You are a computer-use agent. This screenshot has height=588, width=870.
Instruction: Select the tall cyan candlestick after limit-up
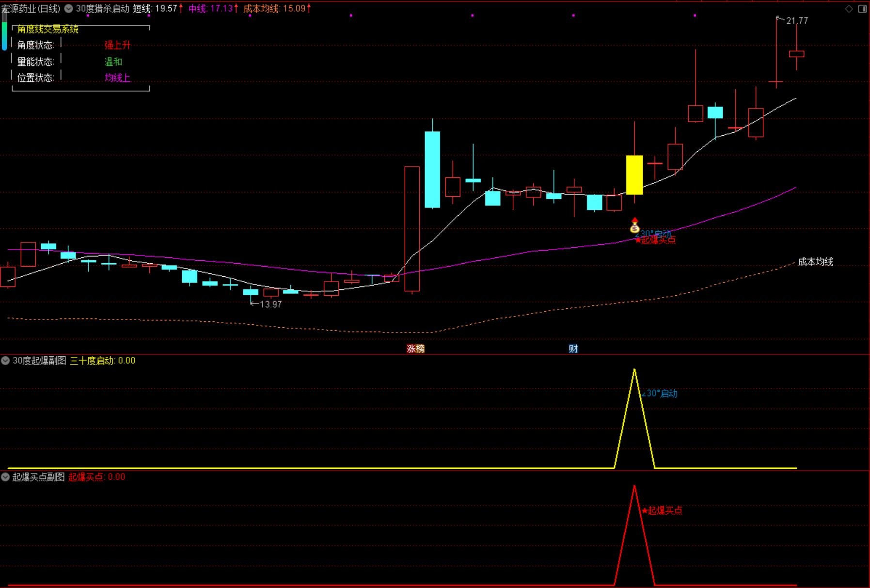click(x=432, y=170)
